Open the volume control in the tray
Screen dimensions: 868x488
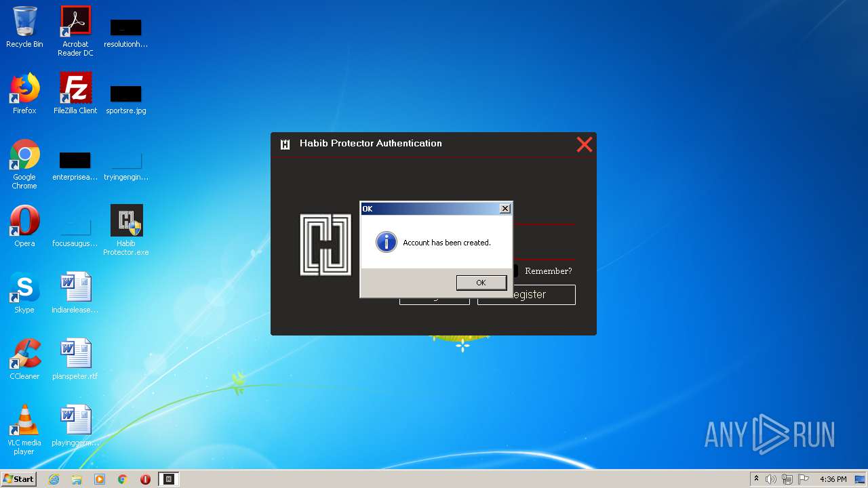tap(771, 479)
